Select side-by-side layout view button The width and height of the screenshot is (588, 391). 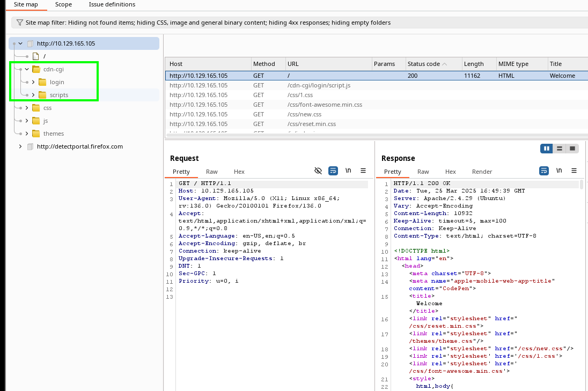pyautogui.click(x=546, y=149)
